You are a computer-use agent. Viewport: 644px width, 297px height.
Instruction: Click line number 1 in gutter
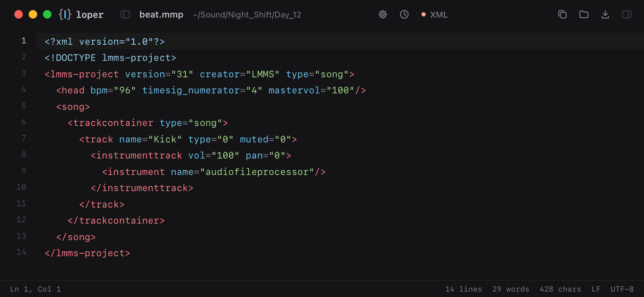click(x=24, y=41)
